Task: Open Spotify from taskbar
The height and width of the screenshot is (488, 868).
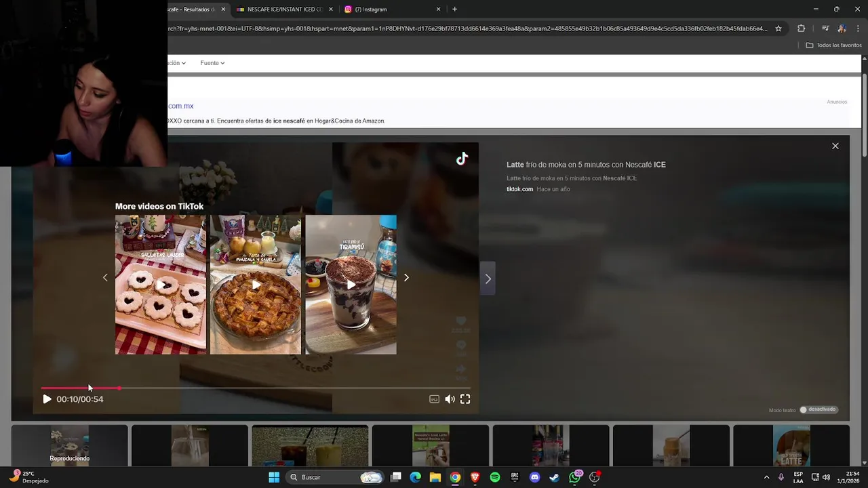Action: tap(495, 477)
